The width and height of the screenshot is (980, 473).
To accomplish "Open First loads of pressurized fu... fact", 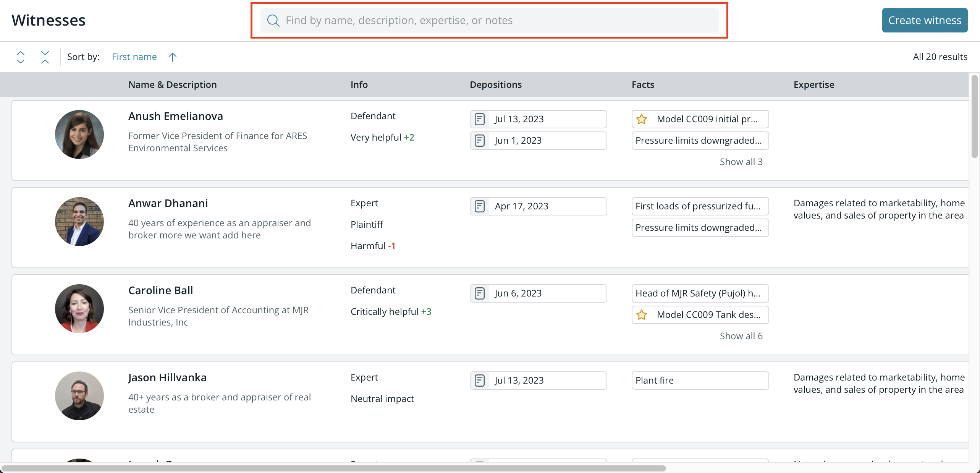I will (x=700, y=206).
